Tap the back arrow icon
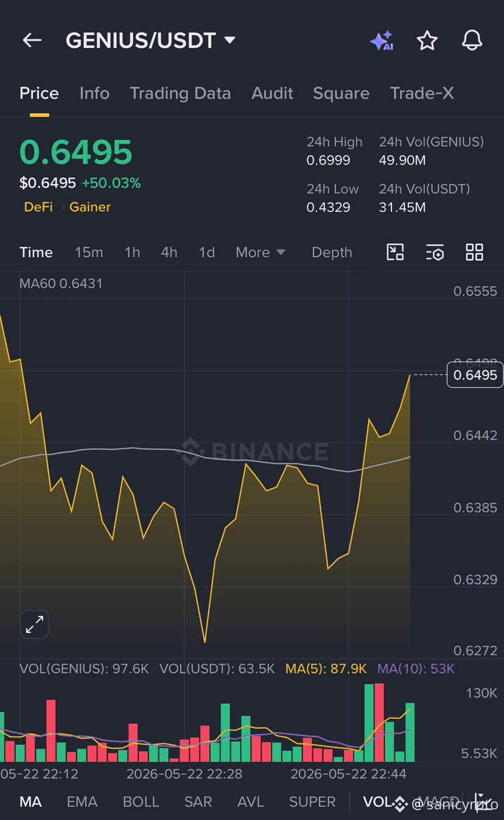The image size is (504, 820). 32,40
